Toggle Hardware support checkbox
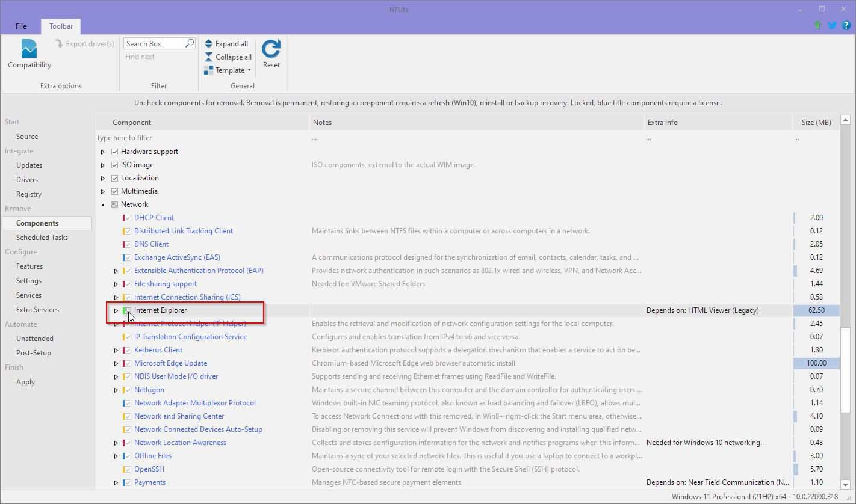Screen dimensions: 856x504 pyautogui.click(x=114, y=152)
